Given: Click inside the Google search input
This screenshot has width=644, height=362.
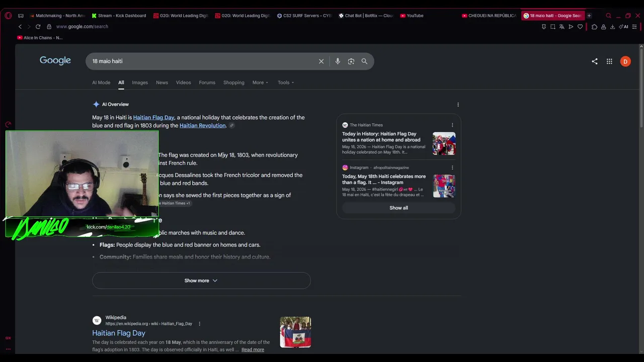Looking at the screenshot, I should [x=201, y=61].
